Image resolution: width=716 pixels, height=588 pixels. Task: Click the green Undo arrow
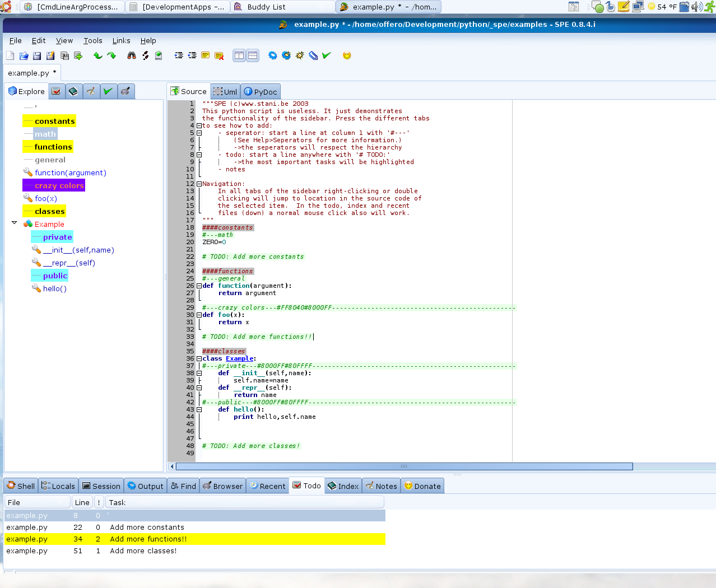pyautogui.click(x=98, y=55)
